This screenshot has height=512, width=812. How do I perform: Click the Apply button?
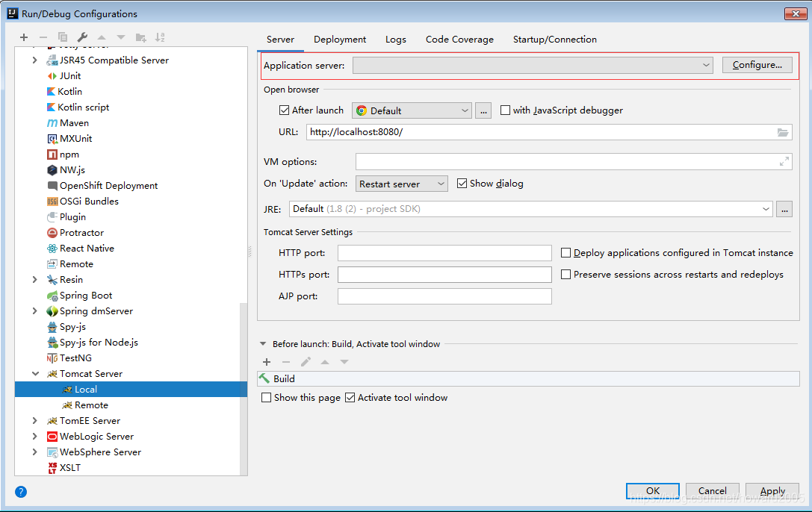772,491
